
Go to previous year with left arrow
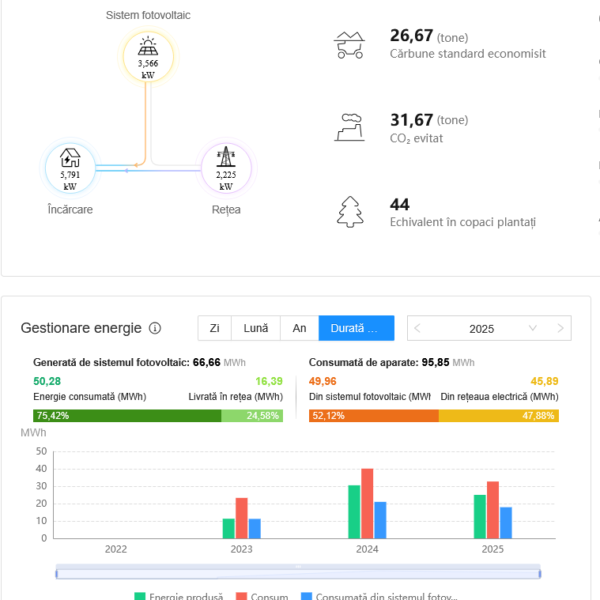point(417,328)
